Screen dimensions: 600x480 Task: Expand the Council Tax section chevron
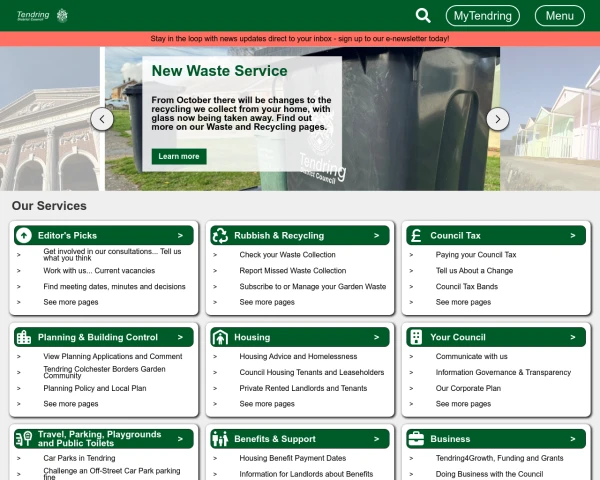point(573,235)
